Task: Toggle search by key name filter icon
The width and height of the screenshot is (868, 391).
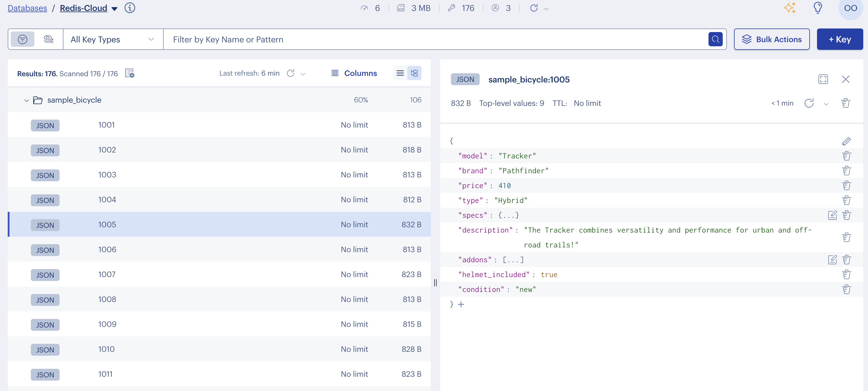Action: [22, 39]
